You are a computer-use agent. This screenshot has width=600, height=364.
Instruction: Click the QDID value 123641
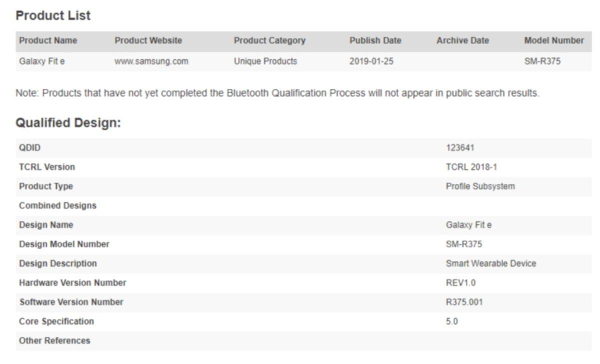click(x=460, y=148)
